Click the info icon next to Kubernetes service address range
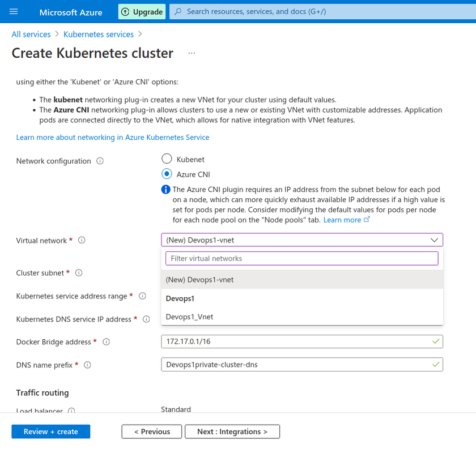The height and width of the screenshot is (453, 476). click(142, 296)
